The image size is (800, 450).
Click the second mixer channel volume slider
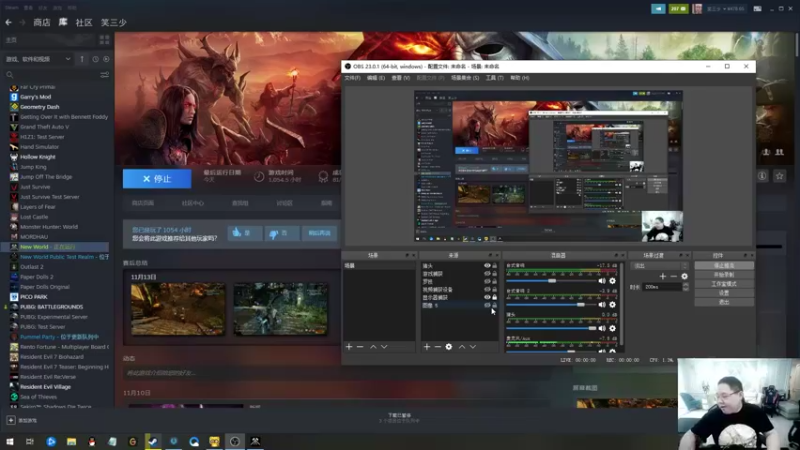pos(551,305)
